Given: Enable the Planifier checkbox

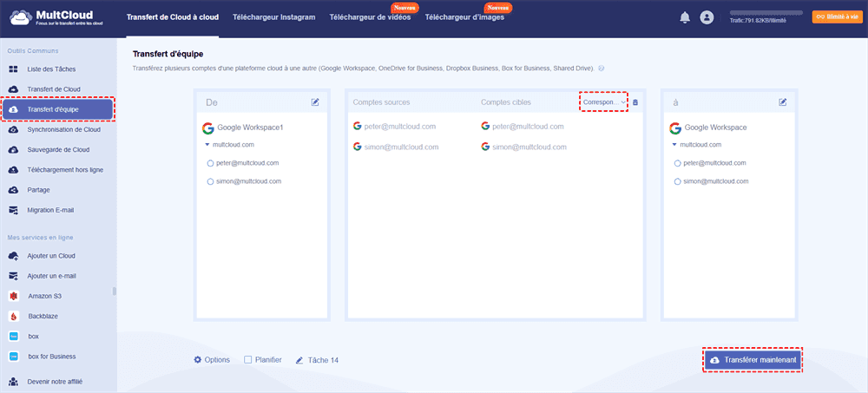Looking at the screenshot, I should [248, 360].
